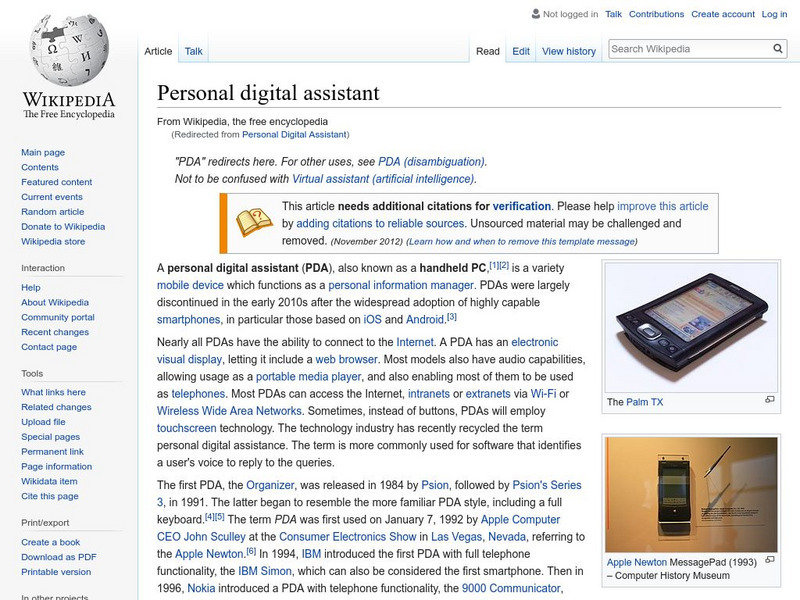Open About Wikipedia link
The height and width of the screenshot is (600, 800).
coord(55,302)
